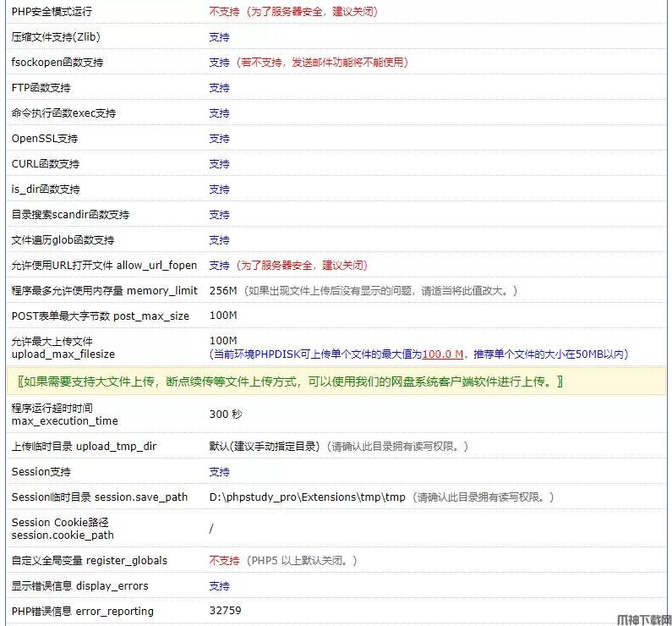Click the 支持 value for is_dir函数支持
This screenshot has width=672, height=626.
[219, 189]
